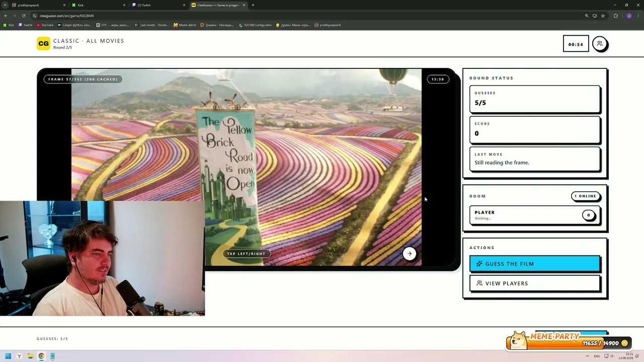Select the CineGuessr game tab
The image size is (644, 362).
click(x=218, y=5)
